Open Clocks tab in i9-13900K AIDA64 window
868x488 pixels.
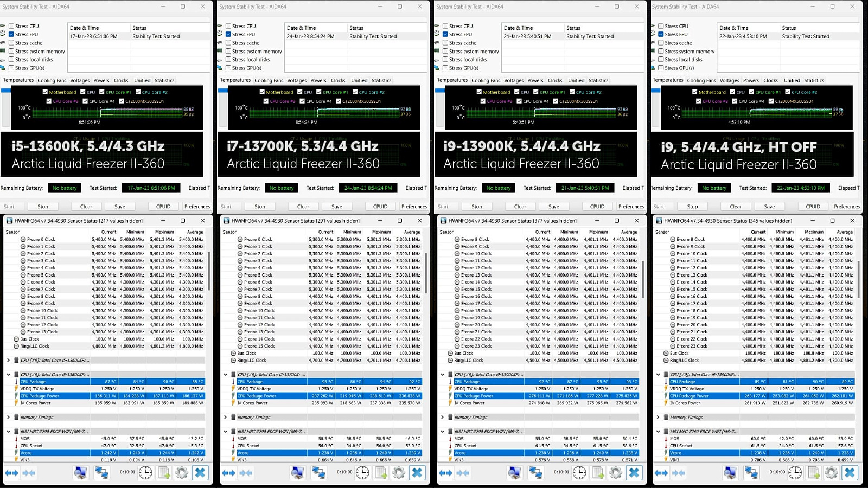(x=555, y=80)
